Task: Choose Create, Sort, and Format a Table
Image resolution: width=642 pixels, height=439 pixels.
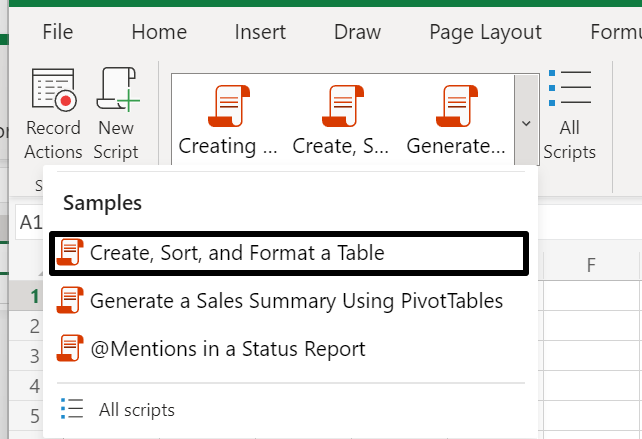Action: tap(236, 253)
